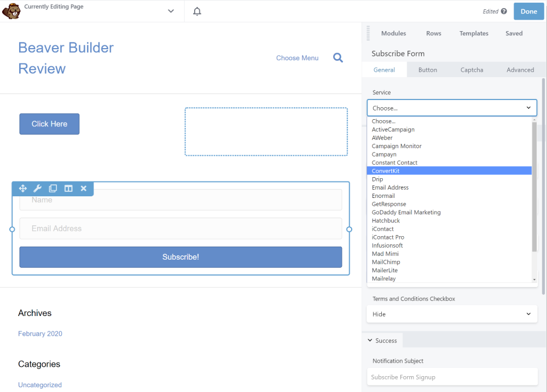Viewport: 547px width, 392px height.
Task: Select Enormail option
Action: 449,196
